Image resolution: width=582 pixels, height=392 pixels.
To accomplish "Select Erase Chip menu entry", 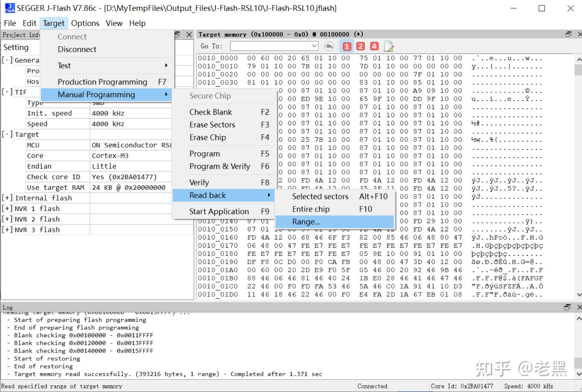I will pos(207,138).
